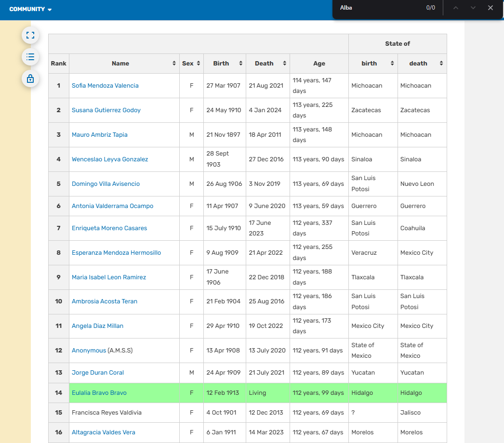Click the 'Yucatan' birth state cell

pos(373,373)
